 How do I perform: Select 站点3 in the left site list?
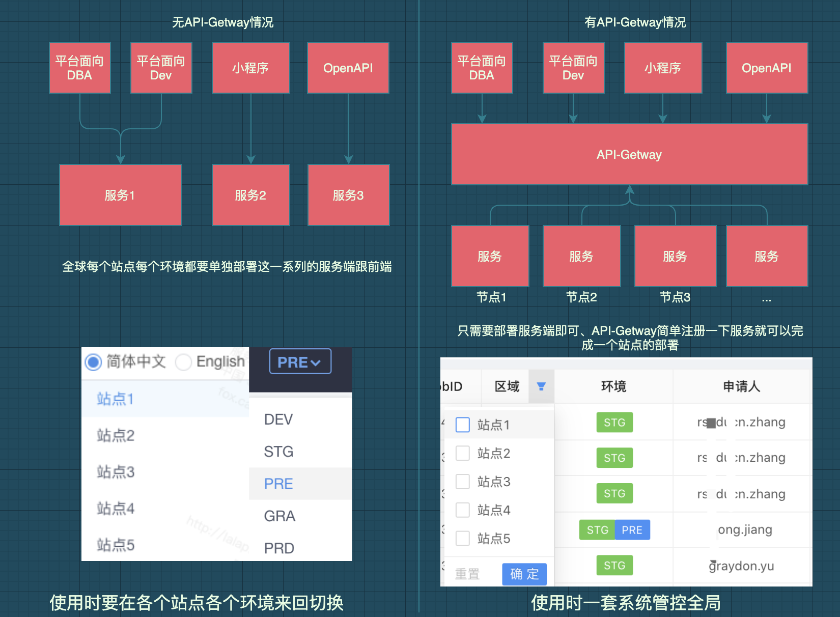pyautogui.click(x=165, y=472)
